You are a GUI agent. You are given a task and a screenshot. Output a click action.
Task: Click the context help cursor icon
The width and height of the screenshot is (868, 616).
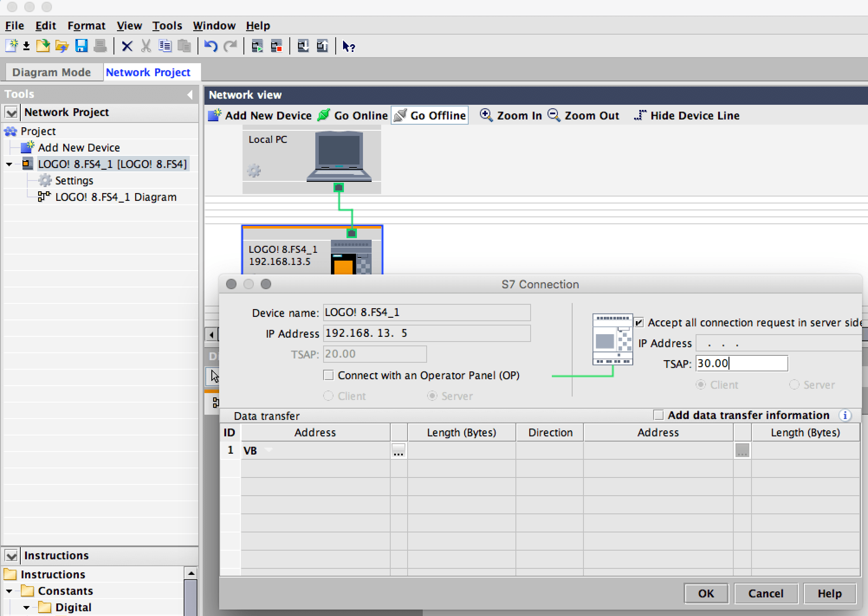click(349, 46)
